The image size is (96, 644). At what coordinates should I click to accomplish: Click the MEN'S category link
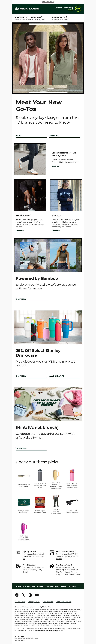point(19,135)
